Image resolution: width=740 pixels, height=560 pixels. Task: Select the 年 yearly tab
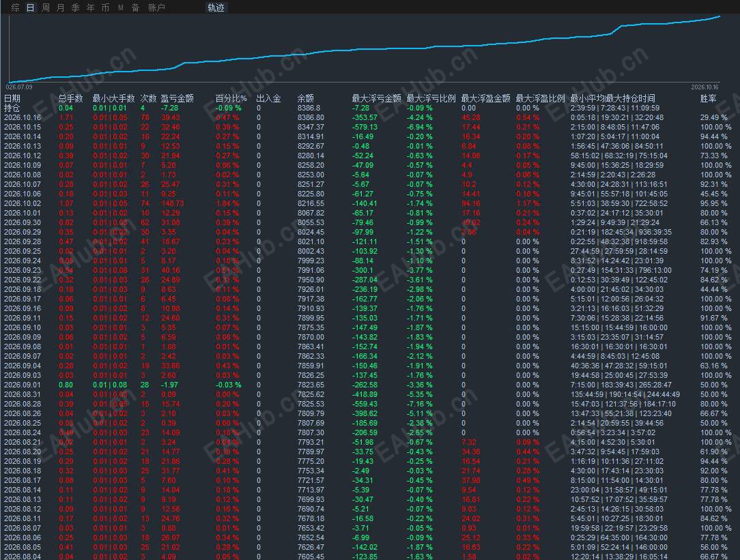[91, 8]
